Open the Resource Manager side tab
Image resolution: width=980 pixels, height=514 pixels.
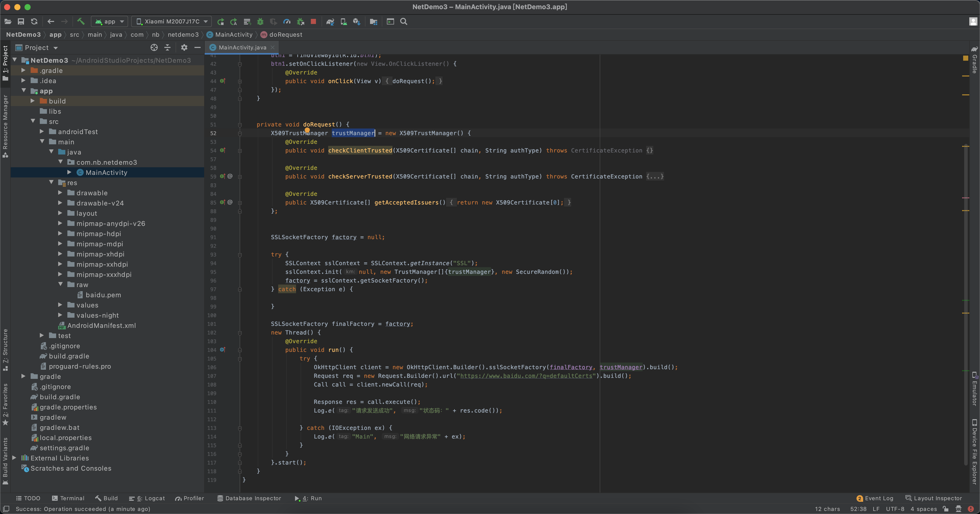click(5, 126)
